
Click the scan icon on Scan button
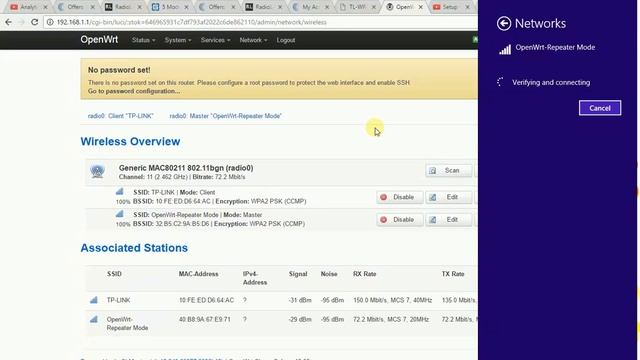(433, 170)
